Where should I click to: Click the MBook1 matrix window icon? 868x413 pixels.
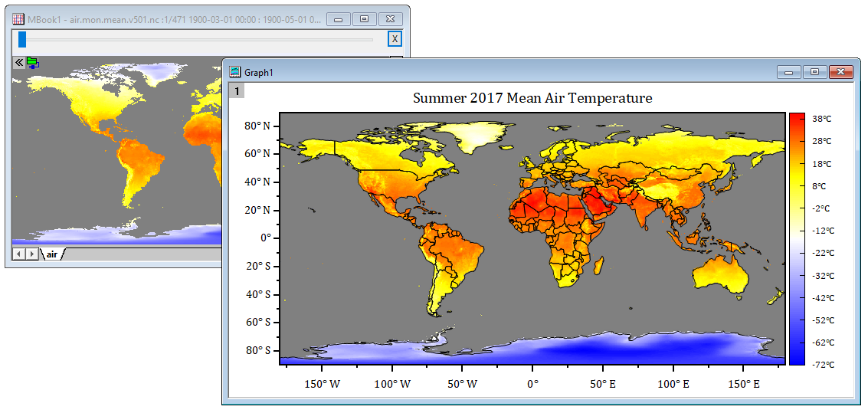click(18, 18)
